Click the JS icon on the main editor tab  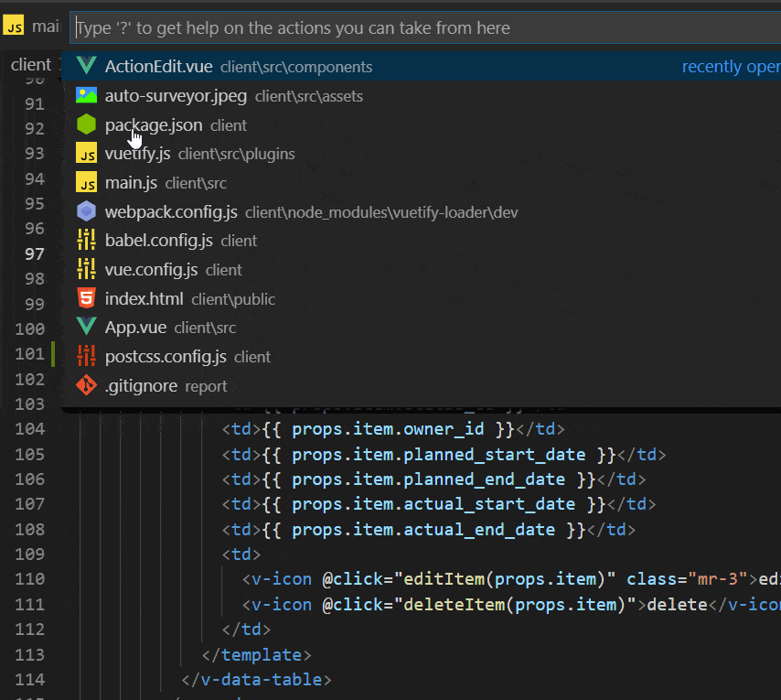[14, 27]
